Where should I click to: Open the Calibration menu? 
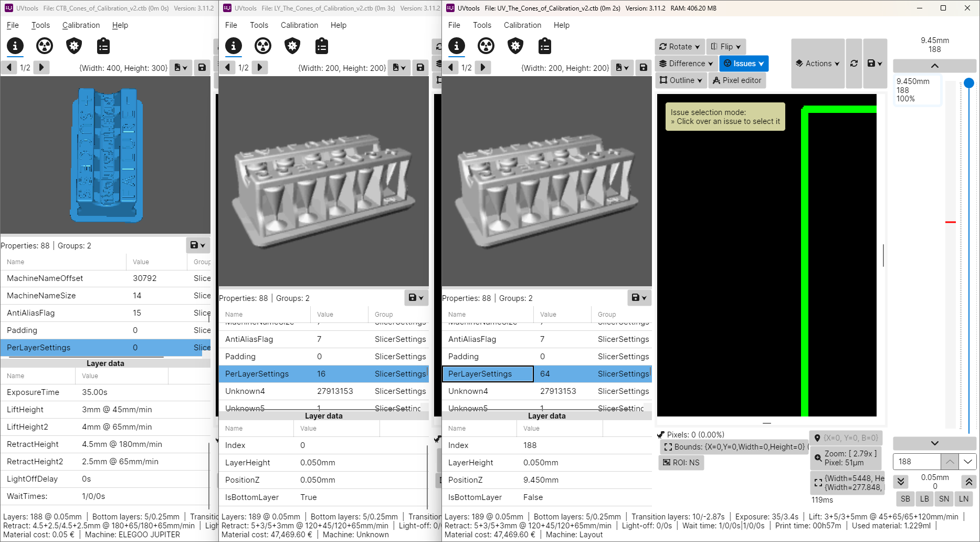click(x=522, y=25)
